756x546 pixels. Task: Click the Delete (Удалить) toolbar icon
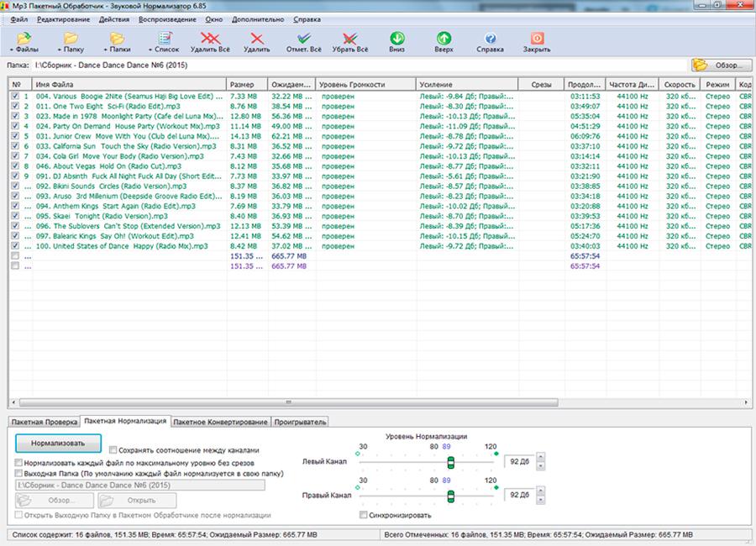(x=256, y=39)
